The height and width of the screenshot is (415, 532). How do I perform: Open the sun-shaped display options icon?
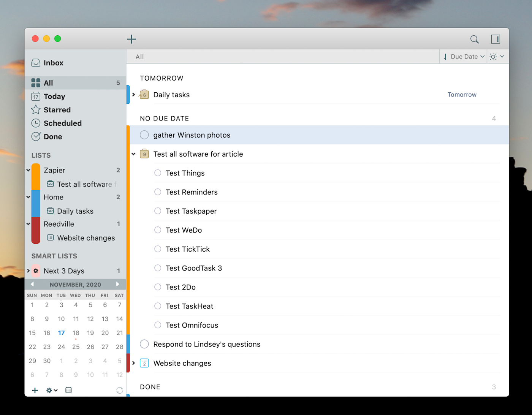click(493, 57)
